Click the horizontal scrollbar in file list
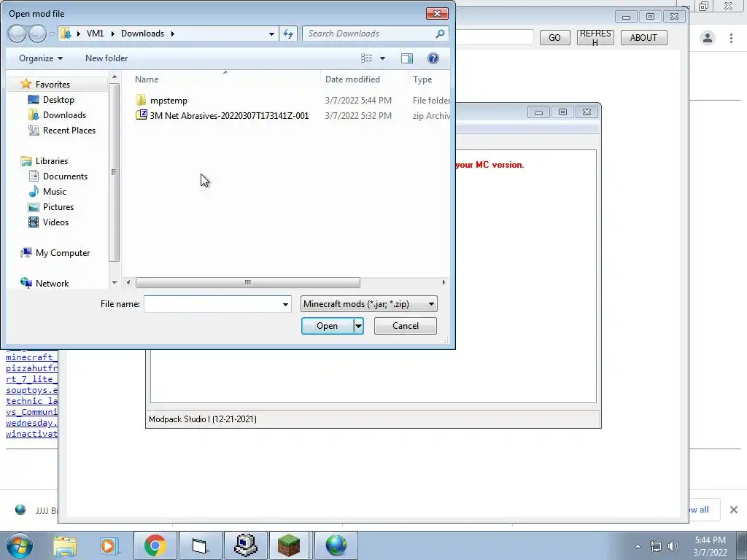747x560 pixels. pos(248,282)
